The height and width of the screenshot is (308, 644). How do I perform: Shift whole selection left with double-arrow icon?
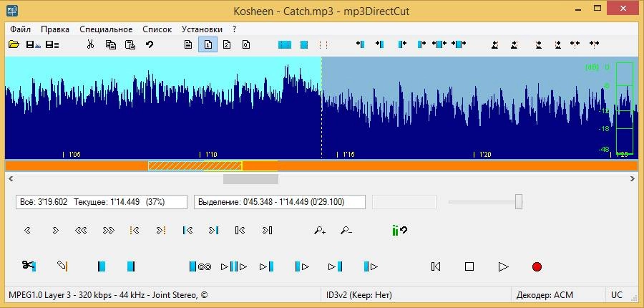pos(439,44)
